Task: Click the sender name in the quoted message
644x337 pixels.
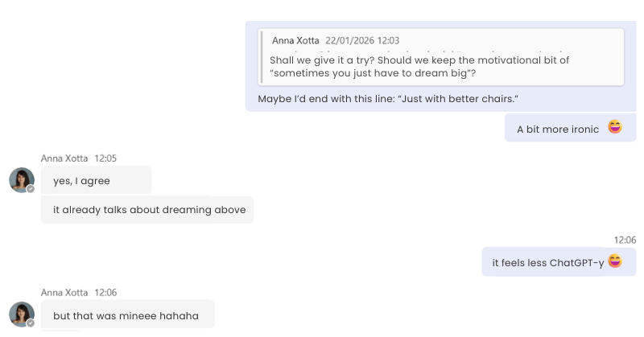Action: click(x=295, y=40)
